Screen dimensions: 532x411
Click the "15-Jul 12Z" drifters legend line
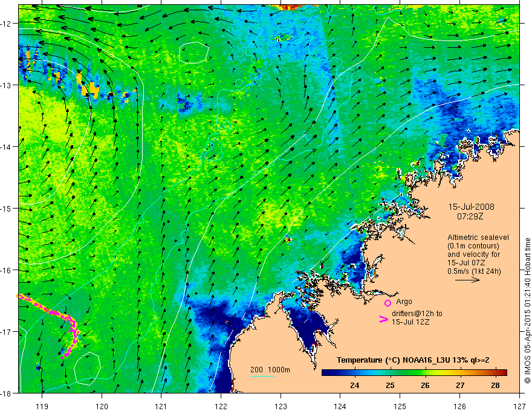410,322
